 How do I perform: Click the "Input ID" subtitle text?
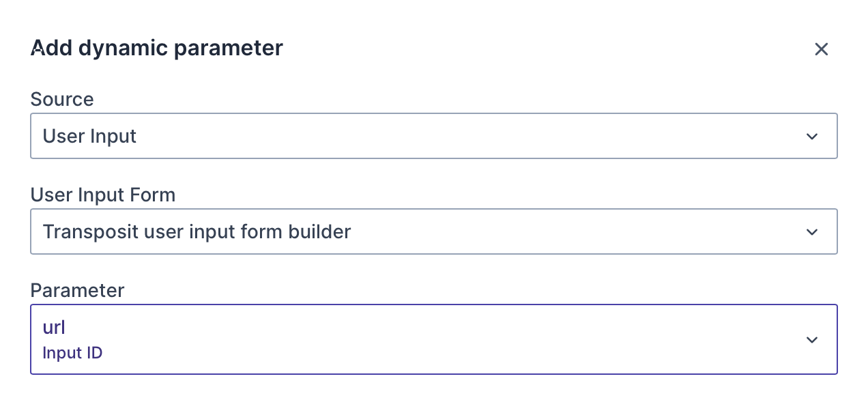point(72,353)
